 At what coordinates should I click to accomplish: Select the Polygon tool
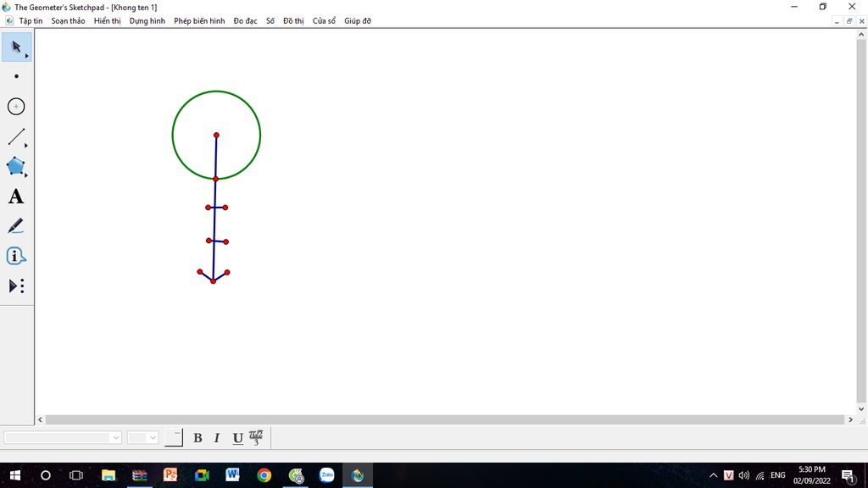point(16,166)
